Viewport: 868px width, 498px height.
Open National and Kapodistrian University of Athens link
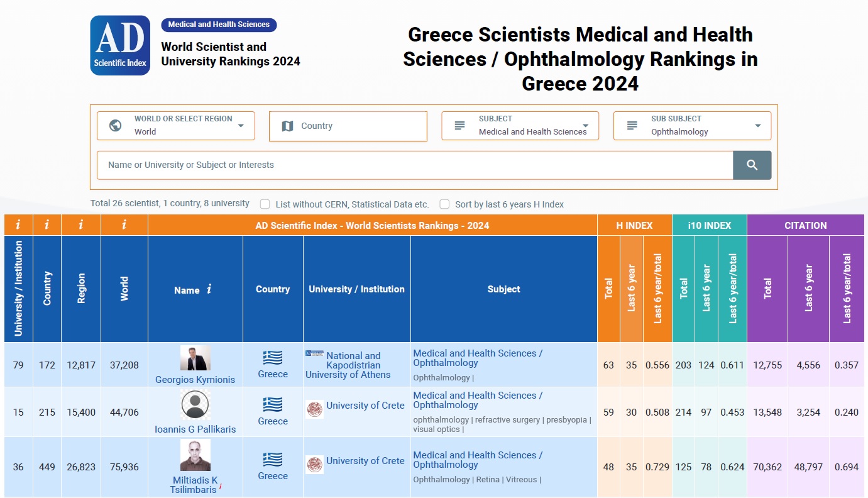tap(348, 365)
